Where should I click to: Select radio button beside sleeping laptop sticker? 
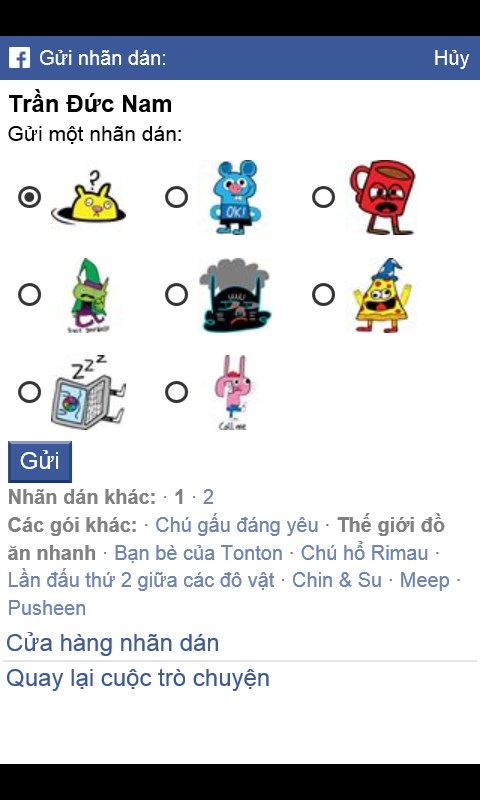30,392
